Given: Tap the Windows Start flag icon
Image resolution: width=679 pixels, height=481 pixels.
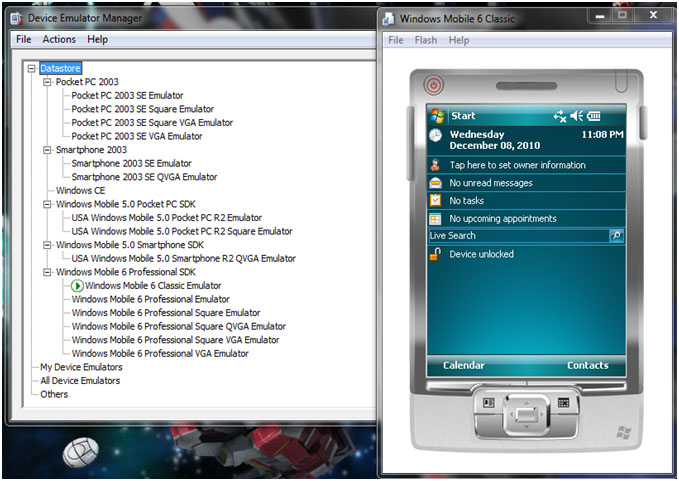Looking at the screenshot, I should 437,116.
